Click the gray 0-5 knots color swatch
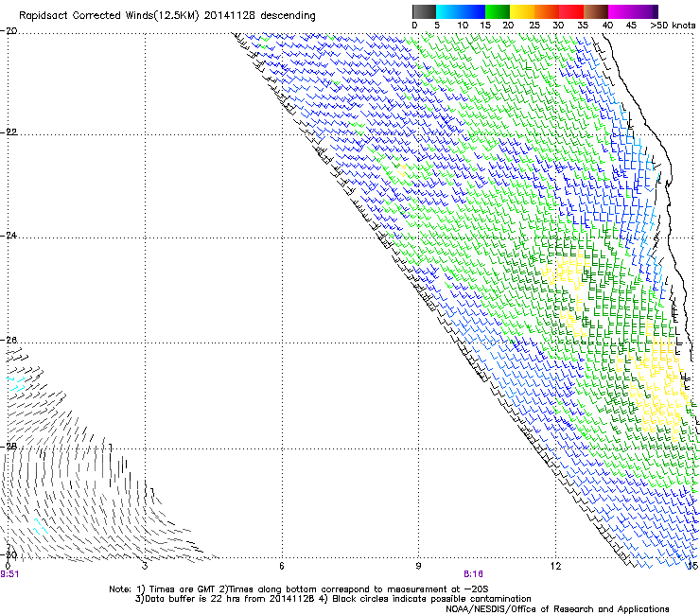 [x=424, y=11]
